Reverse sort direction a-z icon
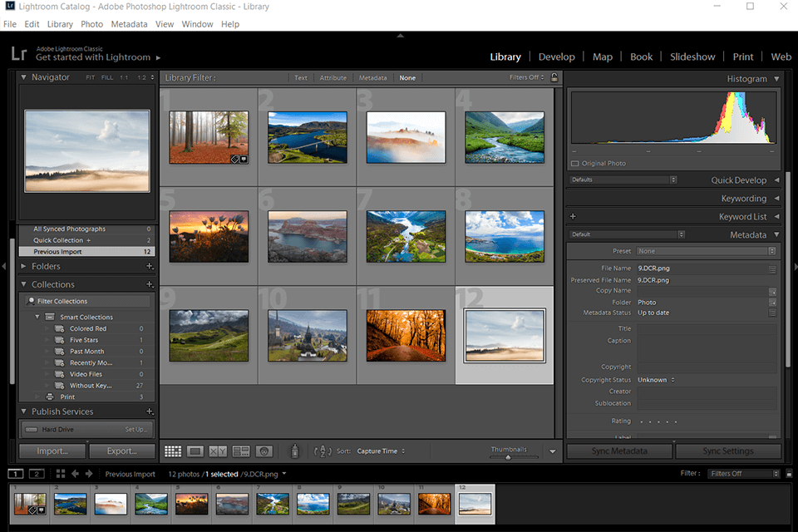This screenshot has height=532, width=798. click(x=323, y=451)
